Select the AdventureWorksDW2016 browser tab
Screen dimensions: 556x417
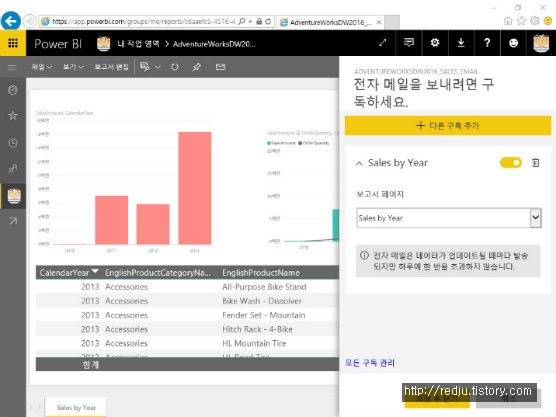click(x=330, y=22)
